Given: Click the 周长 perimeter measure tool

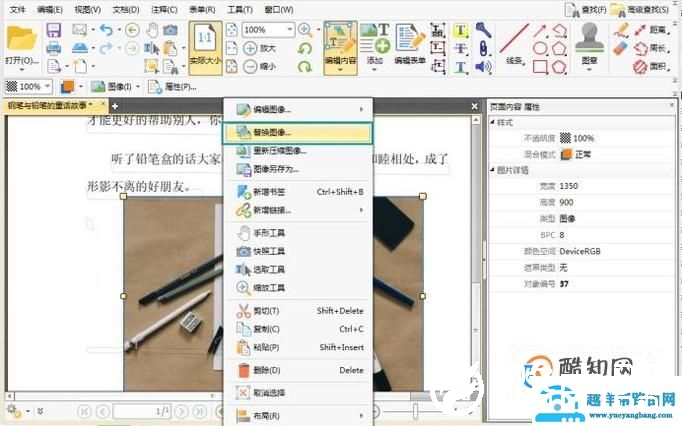Looking at the screenshot, I should pos(650,48).
